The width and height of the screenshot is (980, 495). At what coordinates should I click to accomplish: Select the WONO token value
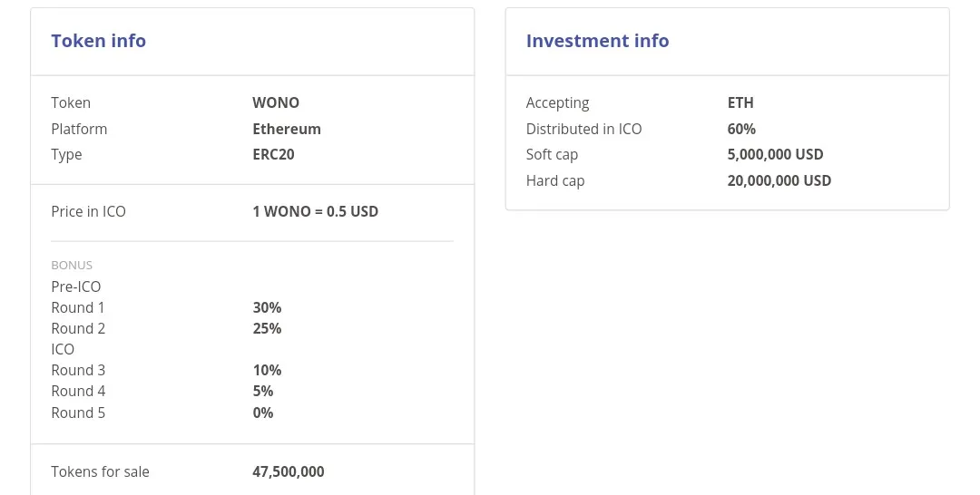[276, 102]
